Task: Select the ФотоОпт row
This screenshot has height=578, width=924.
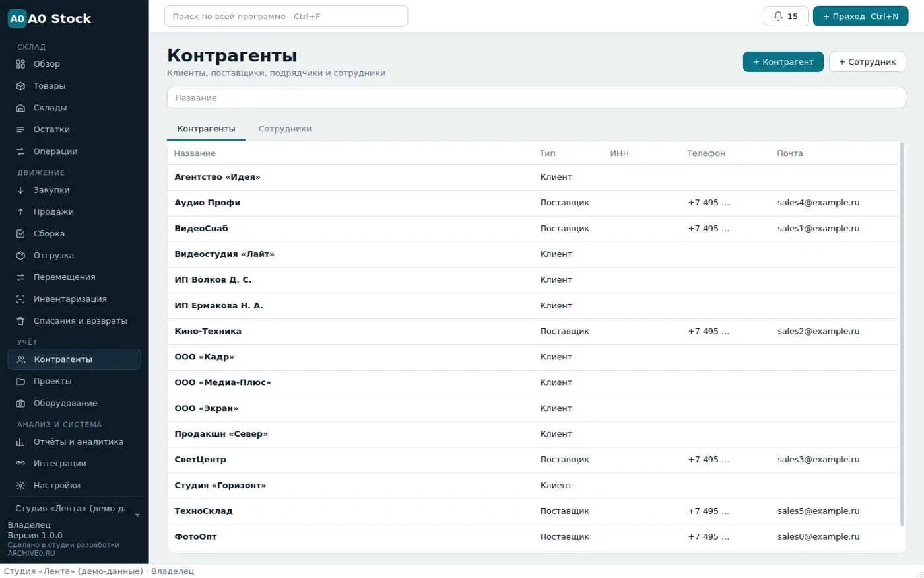Action: coord(533,537)
